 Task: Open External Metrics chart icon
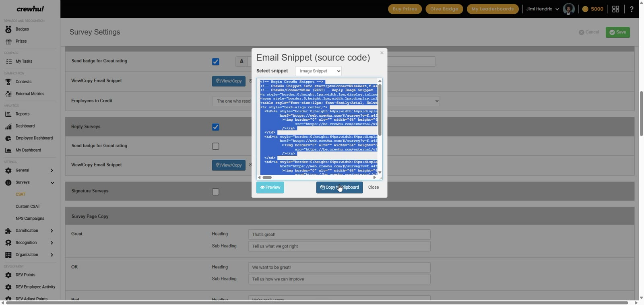coord(8,94)
